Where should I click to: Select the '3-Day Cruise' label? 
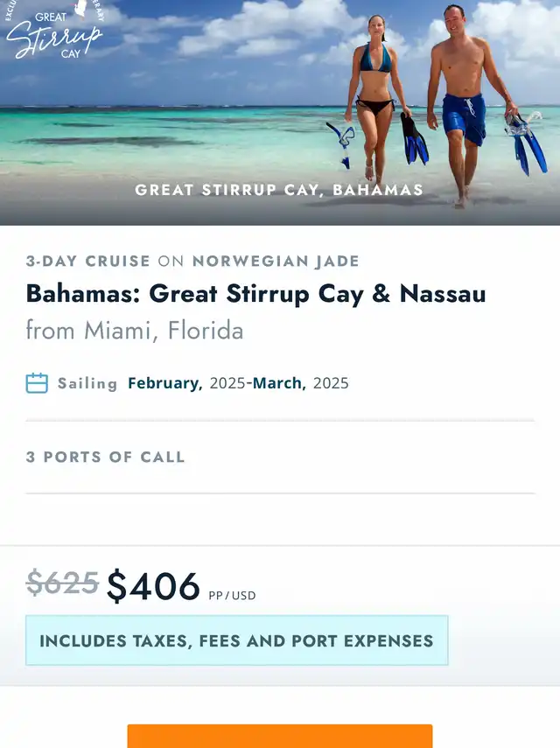click(88, 262)
